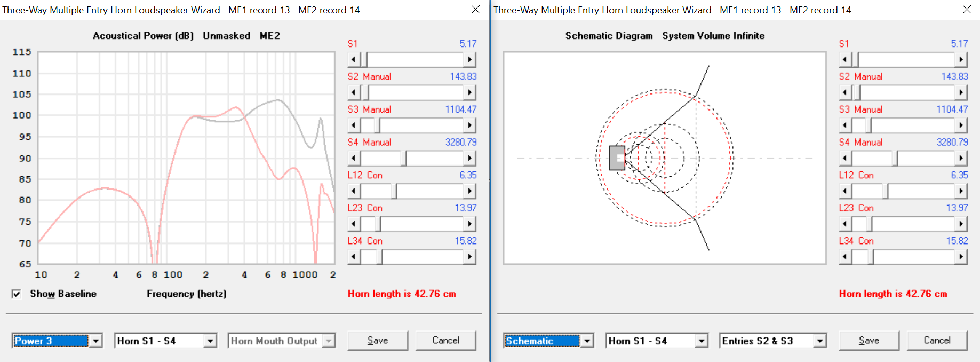
Task: Click L12 Con right arrow in power window
Action: [469, 191]
